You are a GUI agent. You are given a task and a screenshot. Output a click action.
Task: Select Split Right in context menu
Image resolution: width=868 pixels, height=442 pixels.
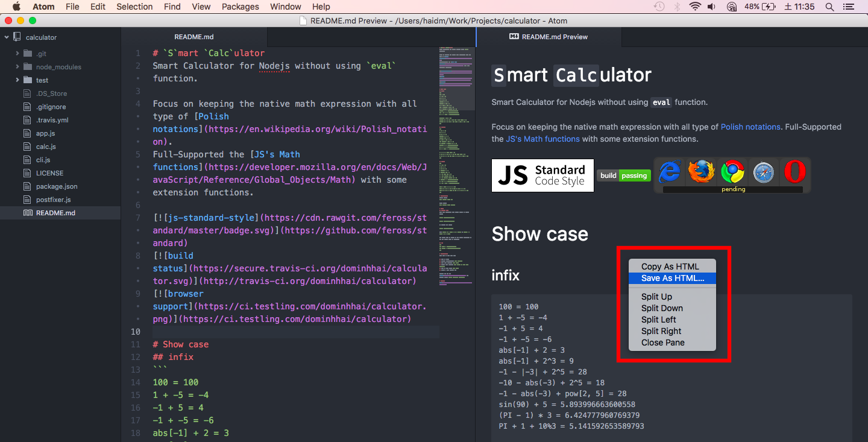672,331
